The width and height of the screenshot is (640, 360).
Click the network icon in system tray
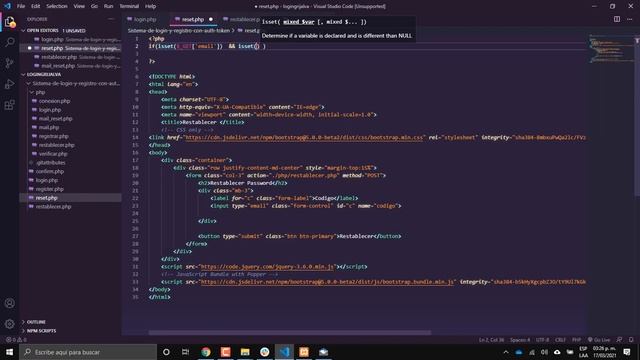531,352
